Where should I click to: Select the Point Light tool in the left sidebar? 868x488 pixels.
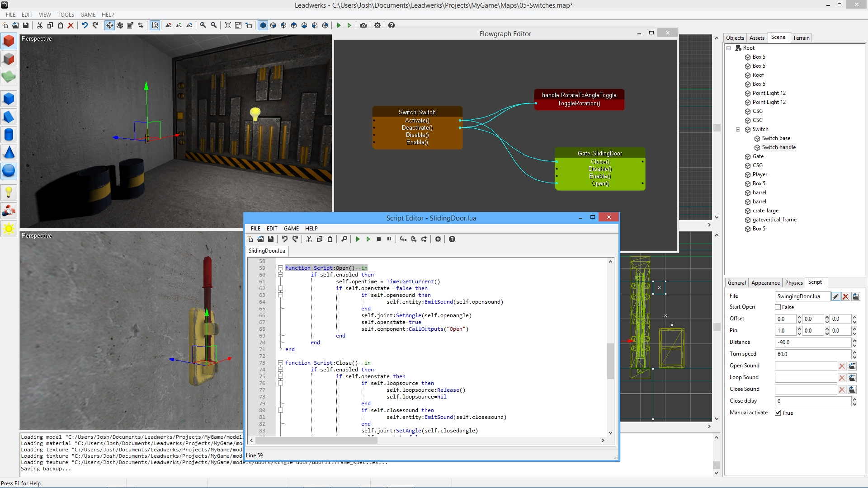9,192
